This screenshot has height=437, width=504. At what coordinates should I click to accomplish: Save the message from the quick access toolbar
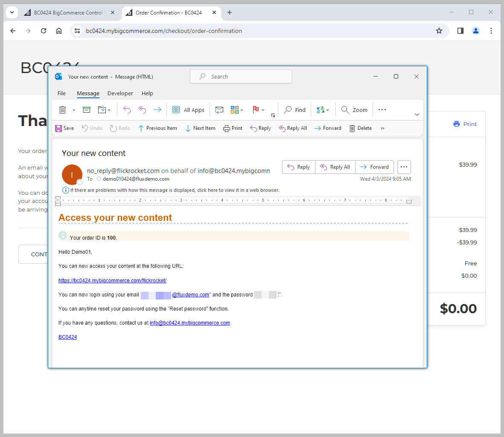(64, 128)
